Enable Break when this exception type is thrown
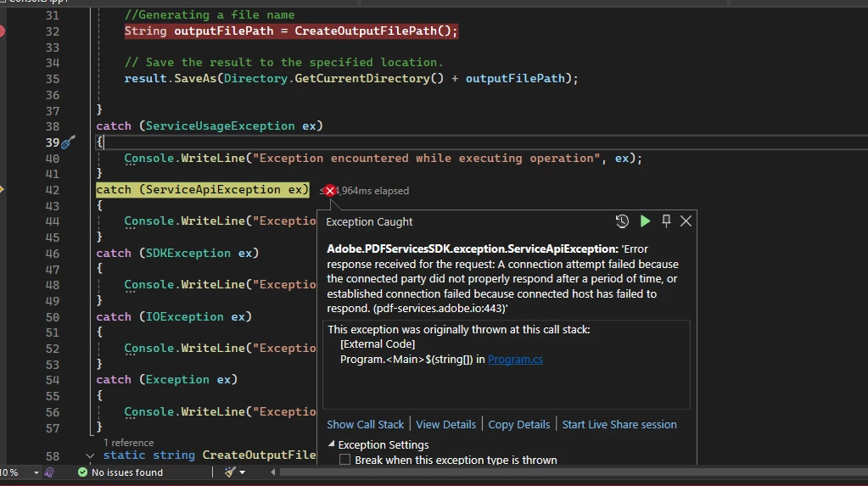868x486 pixels. [344, 460]
